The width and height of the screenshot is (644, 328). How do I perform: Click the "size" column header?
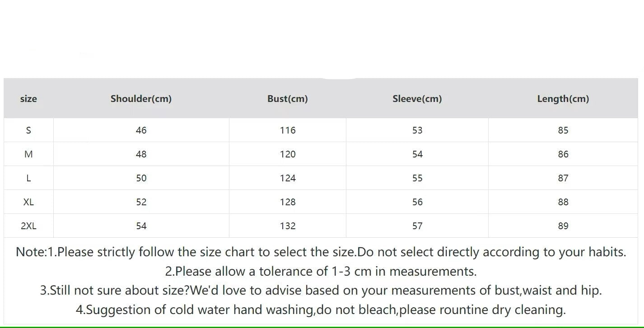(x=28, y=99)
